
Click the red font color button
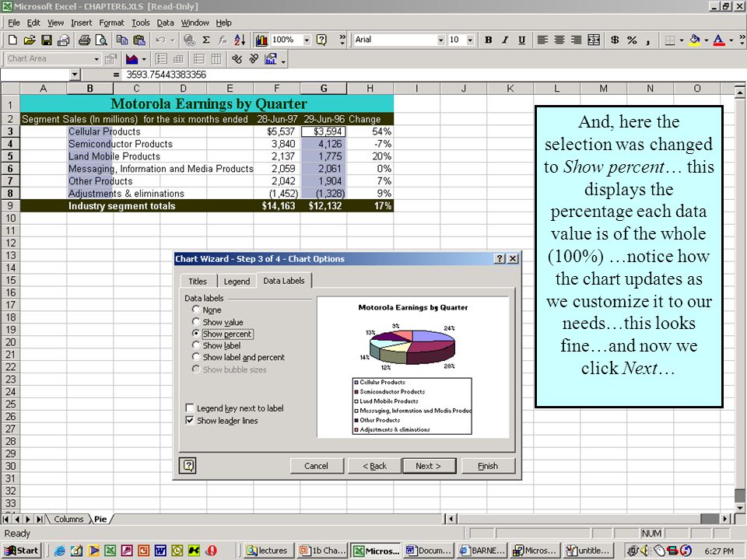(x=719, y=40)
